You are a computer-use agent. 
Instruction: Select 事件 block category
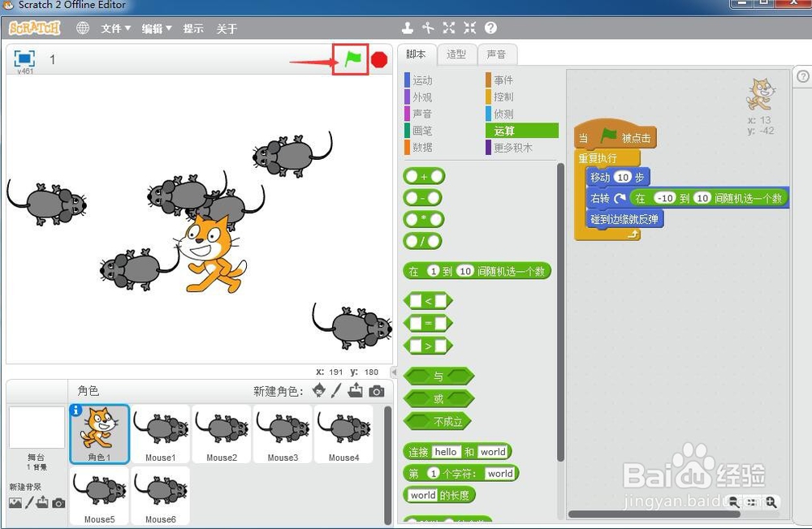click(499, 80)
